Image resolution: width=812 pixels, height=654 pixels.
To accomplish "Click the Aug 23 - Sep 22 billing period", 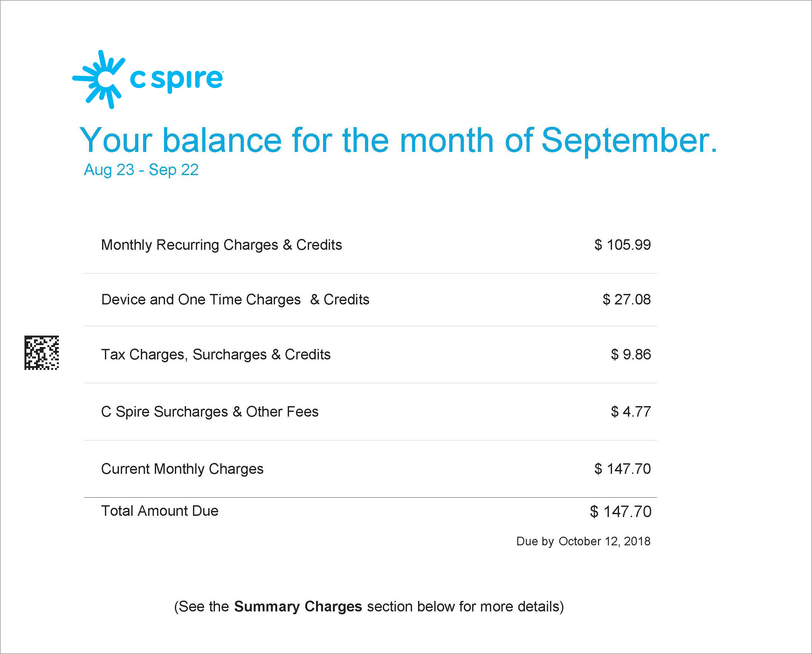I will click(x=141, y=170).
